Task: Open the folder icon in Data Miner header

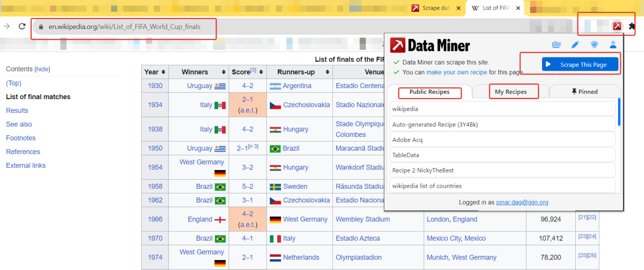Action: tap(556, 45)
